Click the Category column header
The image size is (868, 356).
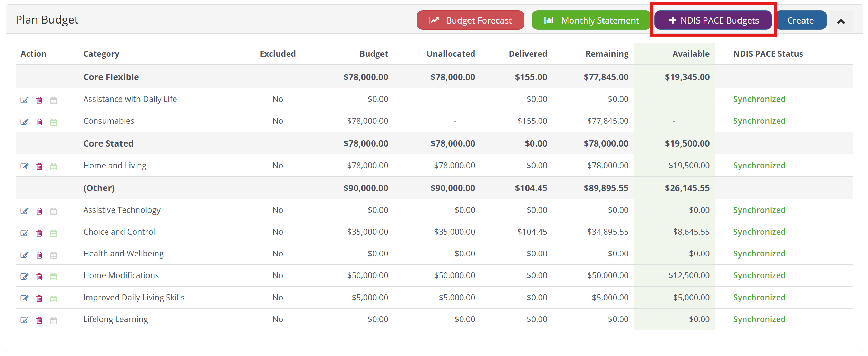click(x=101, y=54)
